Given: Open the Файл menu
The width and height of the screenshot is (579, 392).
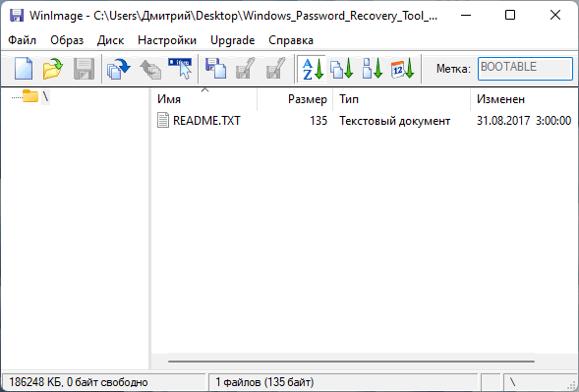Looking at the screenshot, I should [x=23, y=40].
